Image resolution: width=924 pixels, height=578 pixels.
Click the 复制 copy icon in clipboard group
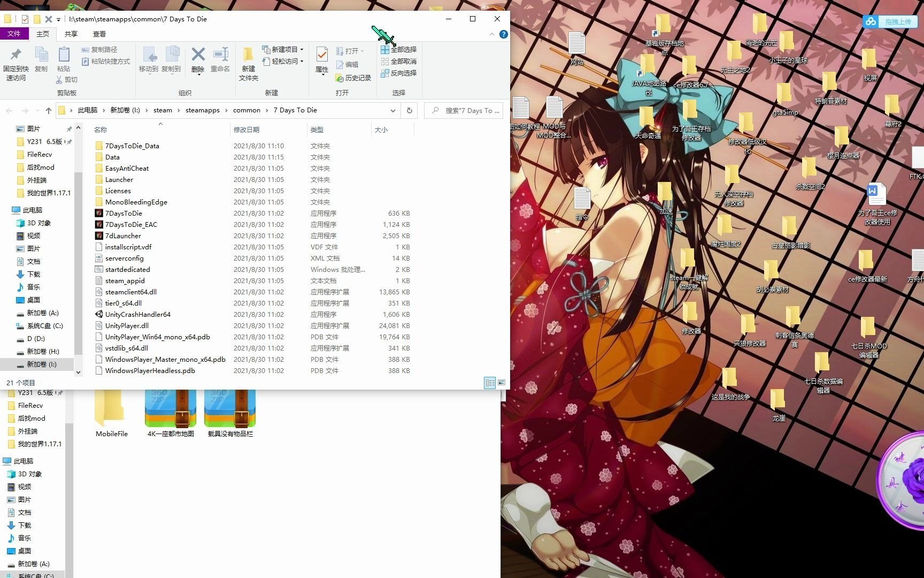(x=41, y=55)
